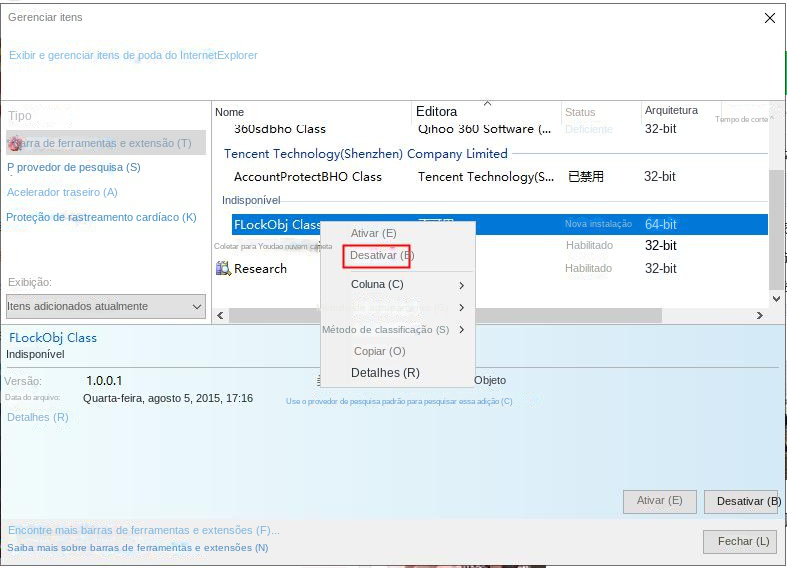Click the Tencent Technology group header

pos(366,154)
